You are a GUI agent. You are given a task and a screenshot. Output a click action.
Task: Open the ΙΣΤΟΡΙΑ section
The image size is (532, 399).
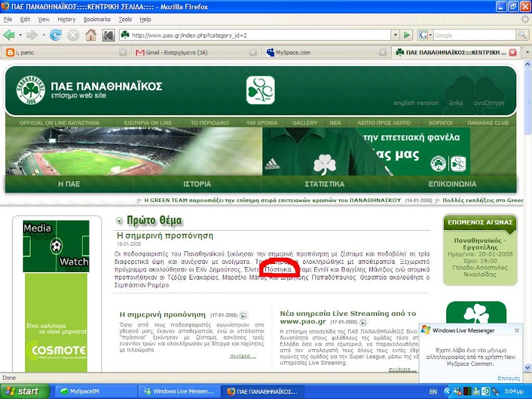pyautogui.click(x=197, y=184)
